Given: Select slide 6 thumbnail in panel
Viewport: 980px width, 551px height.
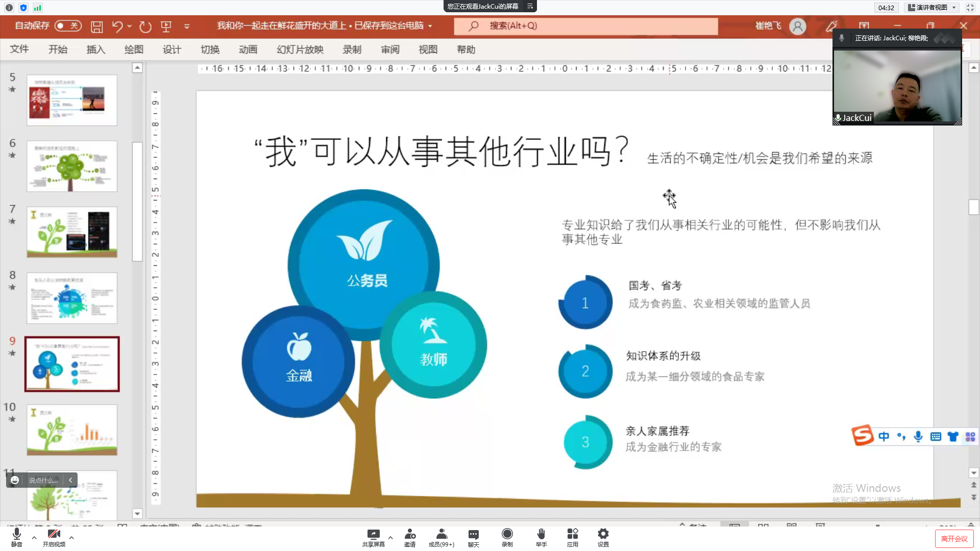Looking at the screenshot, I should point(72,166).
